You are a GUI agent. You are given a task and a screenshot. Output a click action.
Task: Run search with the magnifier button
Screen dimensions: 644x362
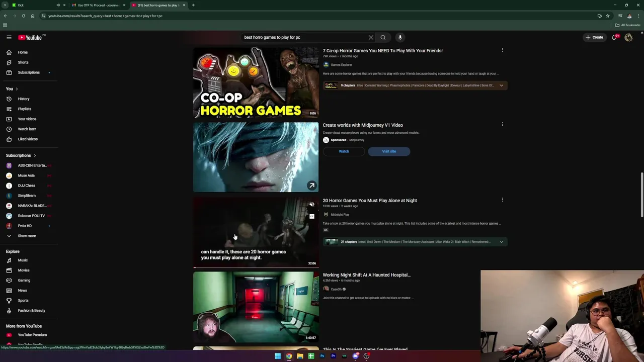[x=383, y=37]
